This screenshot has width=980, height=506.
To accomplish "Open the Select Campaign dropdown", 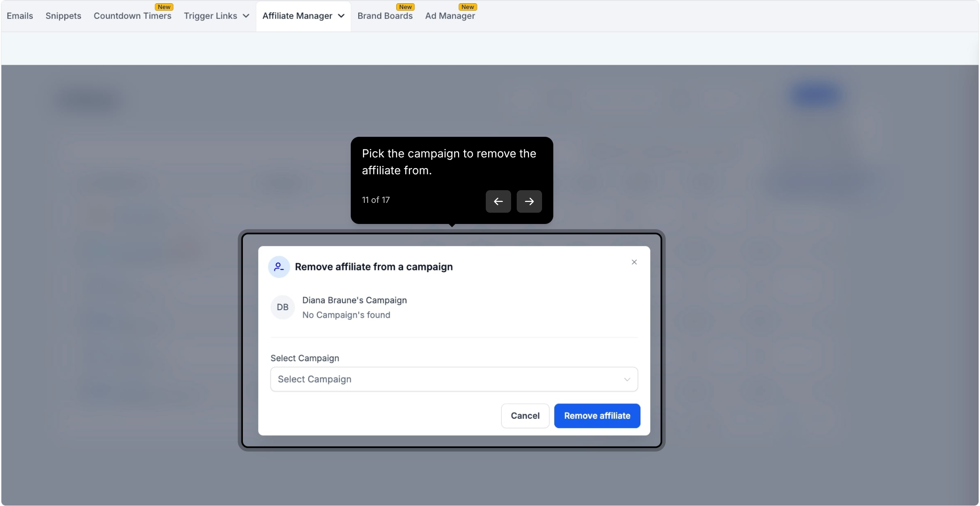I will [x=454, y=379].
